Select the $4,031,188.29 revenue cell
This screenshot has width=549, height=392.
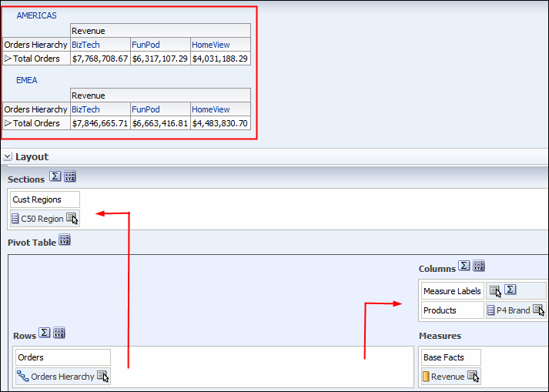point(220,59)
